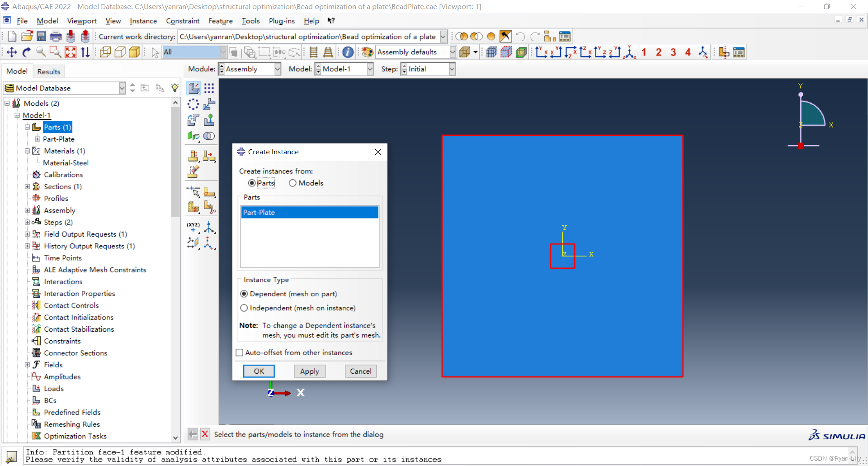Click the Color Code palette icon
Viewport: 868px width, 466px height.
tap(367, 52)
